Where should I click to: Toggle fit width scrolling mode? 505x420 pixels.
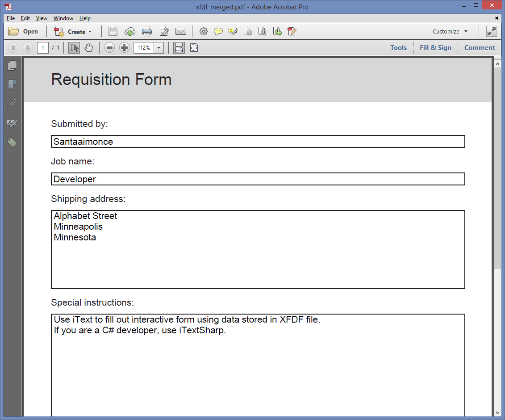[x=179, y=48]
